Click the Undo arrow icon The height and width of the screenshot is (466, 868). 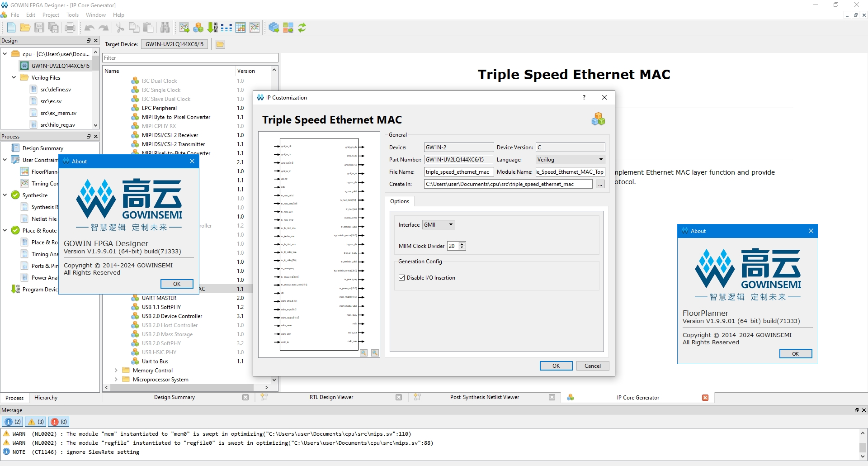click(x=90, y=28)
